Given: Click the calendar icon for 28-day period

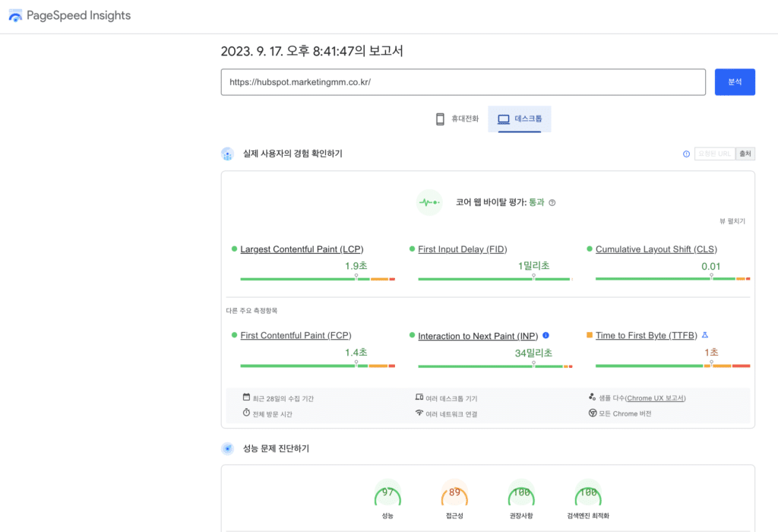Looking at the screenshot, I should pyautogui.click(x=246, y=397).
